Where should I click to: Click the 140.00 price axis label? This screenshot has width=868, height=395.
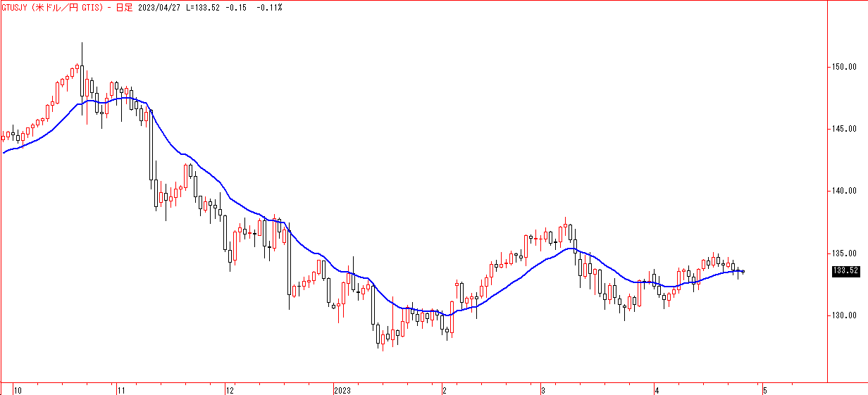pos(844,192)
